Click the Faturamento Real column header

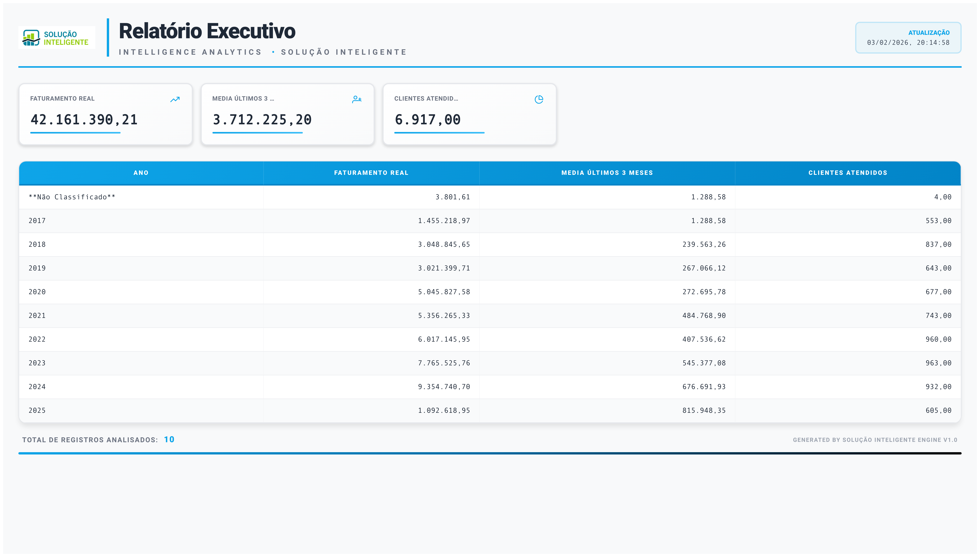click(371, 173)
